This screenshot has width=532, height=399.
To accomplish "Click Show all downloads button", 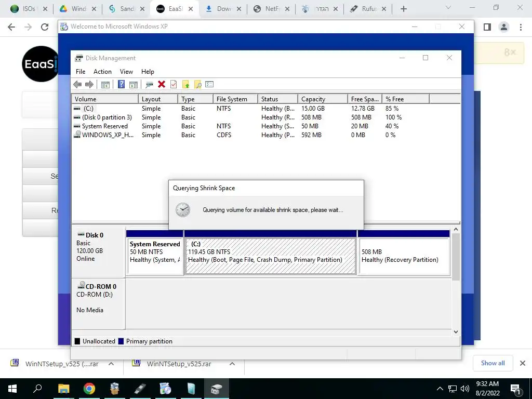I will click(493, 363).
